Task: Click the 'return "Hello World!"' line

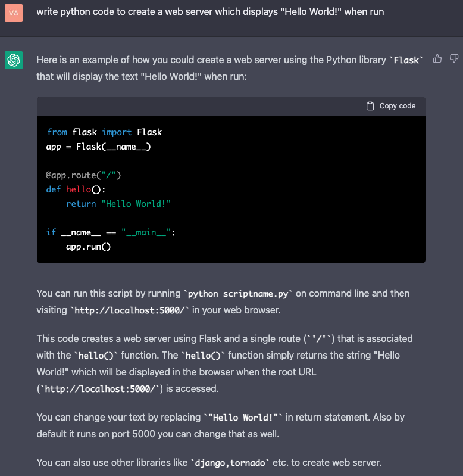Action: [x=118, y=204]
